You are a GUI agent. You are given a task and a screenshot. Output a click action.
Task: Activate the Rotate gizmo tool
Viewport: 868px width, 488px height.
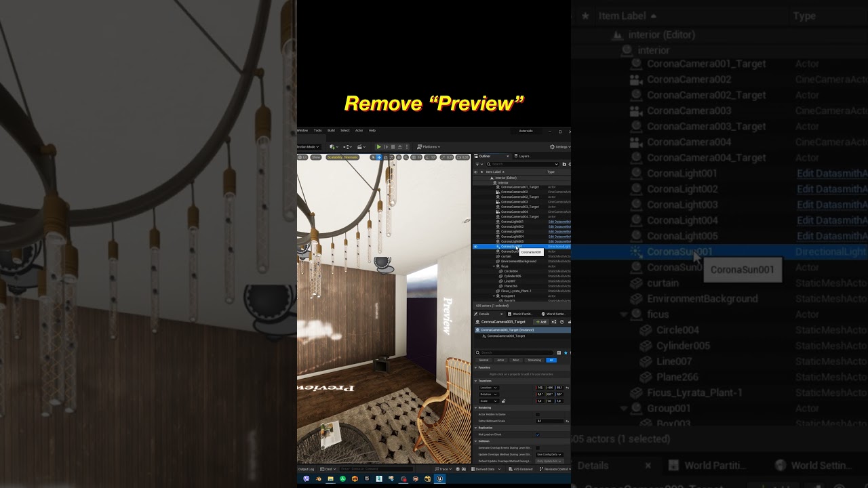385,157
